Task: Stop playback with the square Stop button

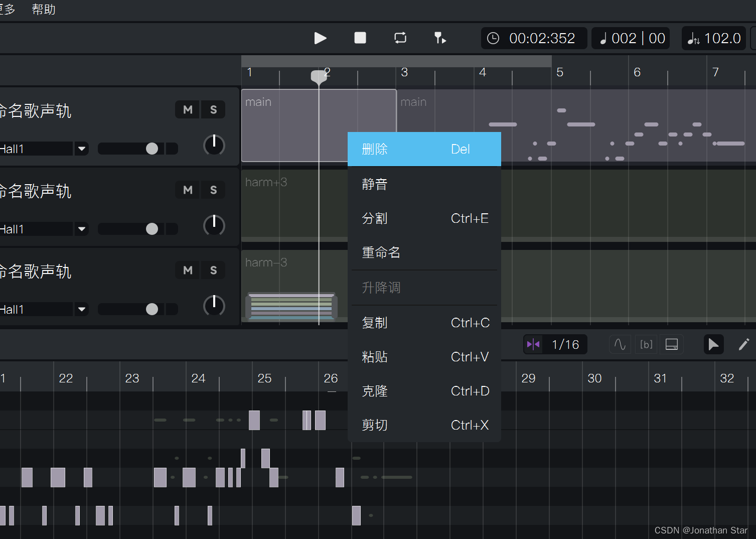Action: 360,38
